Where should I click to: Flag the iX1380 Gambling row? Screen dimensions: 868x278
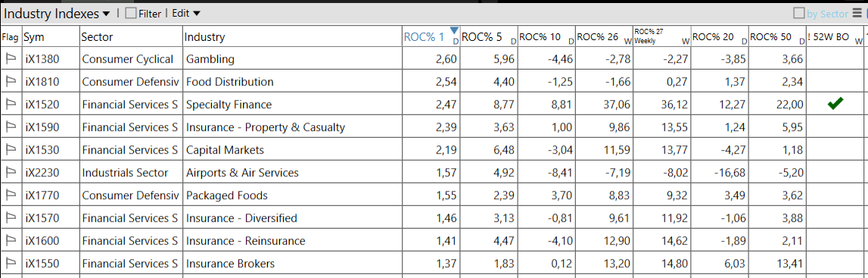11,58
